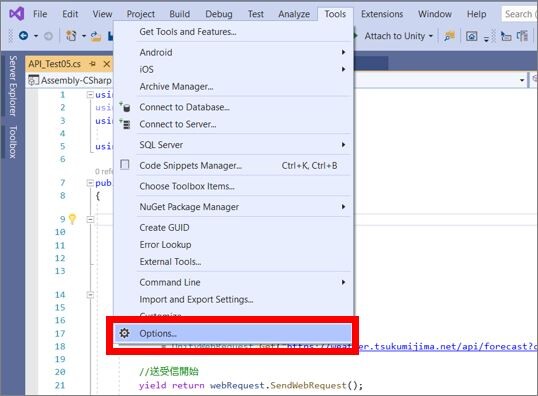Click the Navigate Forward arrow icon
The width and height of the screenshot is (538, 396).
pos(48,36)
